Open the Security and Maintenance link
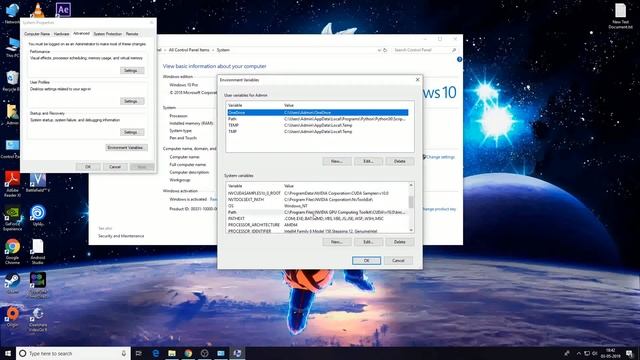Screen dimensions: 640x360 tap(121, 236)
